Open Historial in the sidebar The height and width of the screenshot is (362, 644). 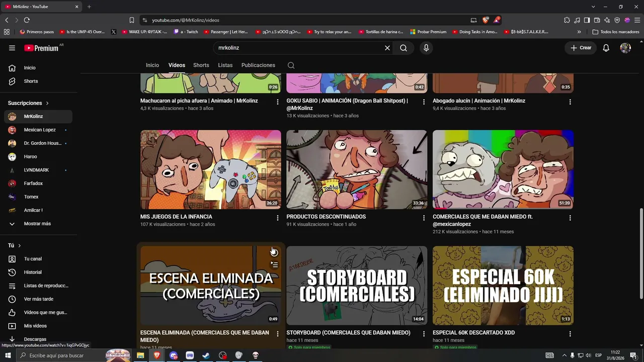coord(38,273)
